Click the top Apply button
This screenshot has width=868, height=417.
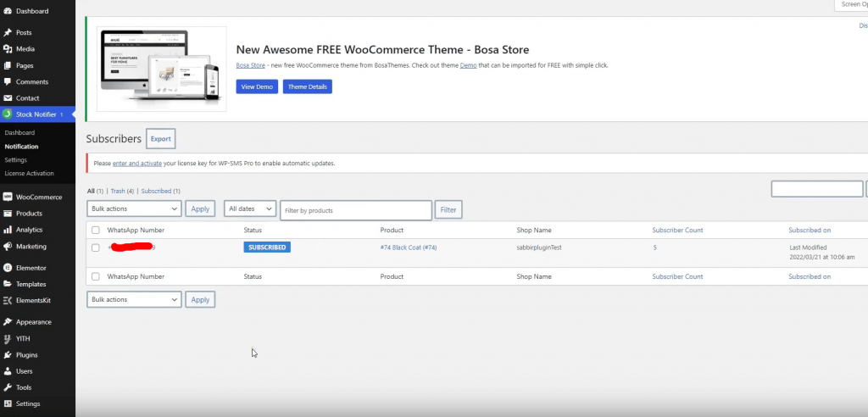pyautogui.click(x=200, y=208)
